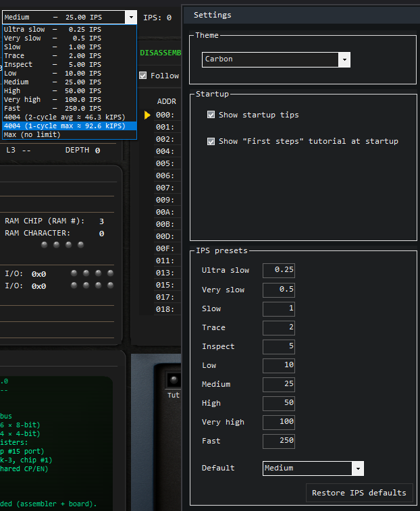Open the Theme dropdown showing Carbon
Viewport: 420px width, 511px height.
coord(276,59)
